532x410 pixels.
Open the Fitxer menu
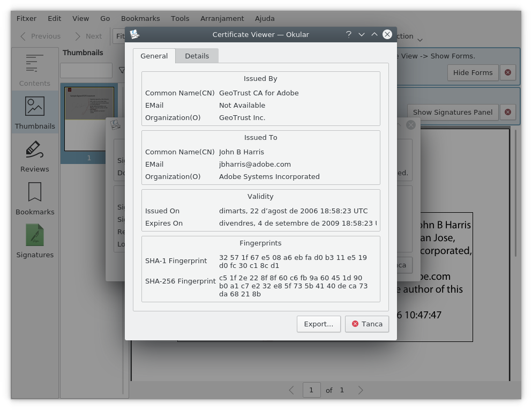coord(26,18)
